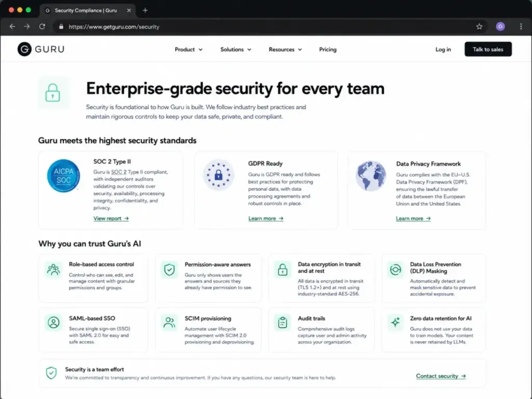The width and height of the screenshot is (532, 399).
Task: Click the Contact security link
Action: (x=441, y=376)
